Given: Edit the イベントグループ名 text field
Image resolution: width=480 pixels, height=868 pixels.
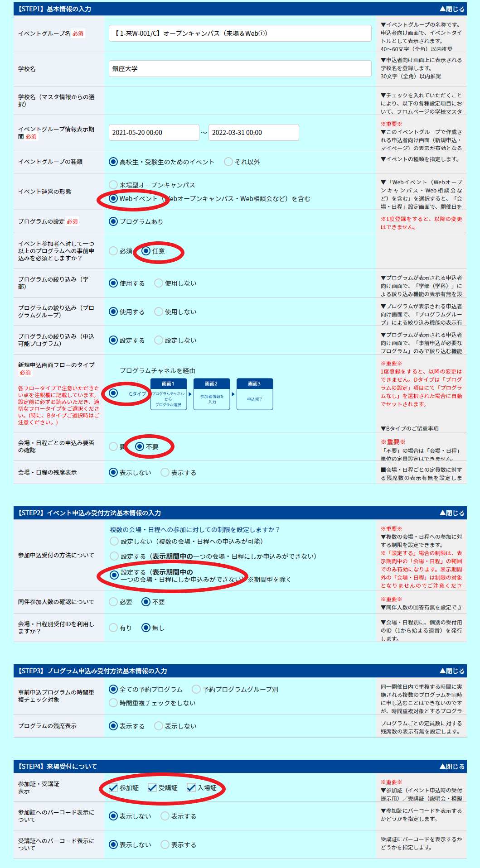Looking at the screenshot, I should (x=240, y=34).
